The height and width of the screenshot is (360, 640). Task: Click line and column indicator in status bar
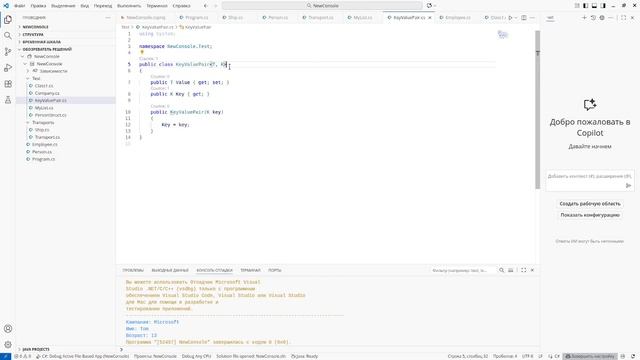[468, 356]
